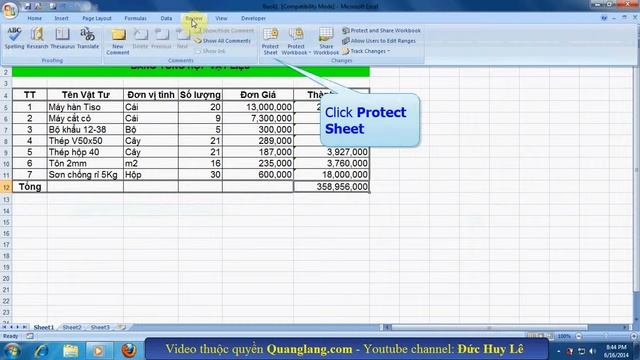Go to Next comment
This screenshot has height=360, width=640.
182,38
